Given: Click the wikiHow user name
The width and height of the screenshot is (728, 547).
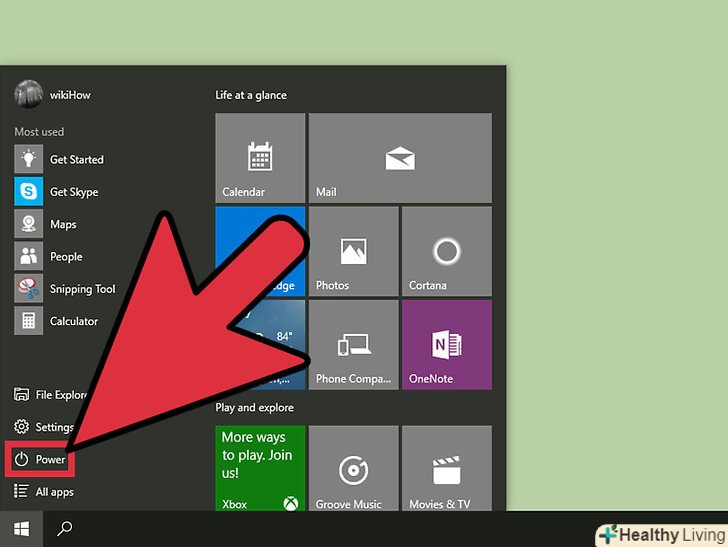Looking at the screenshot, I should pyautogui.click(x=70, y=95).
